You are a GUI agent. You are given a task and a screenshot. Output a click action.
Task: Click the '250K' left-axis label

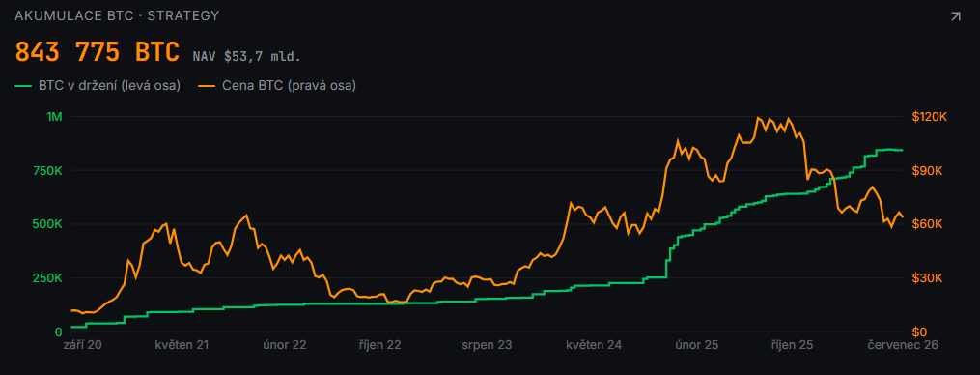pyautogui.click(x=47, y=278)
